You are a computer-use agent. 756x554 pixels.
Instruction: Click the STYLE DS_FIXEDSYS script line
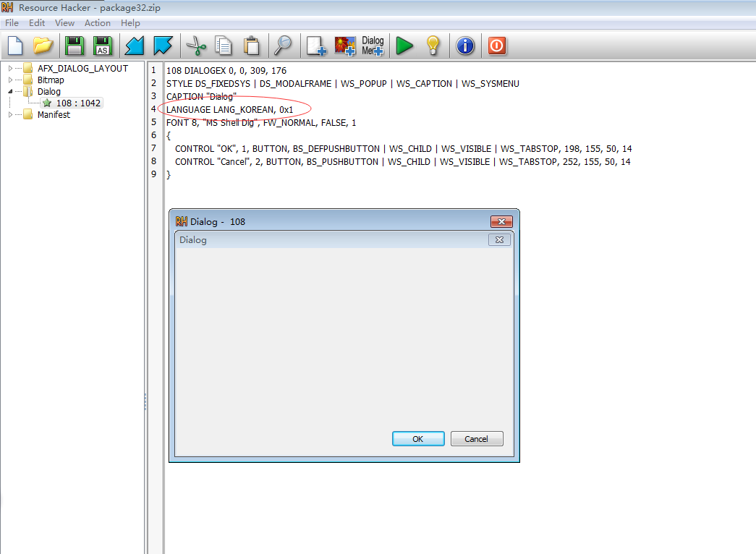[342, 83]
